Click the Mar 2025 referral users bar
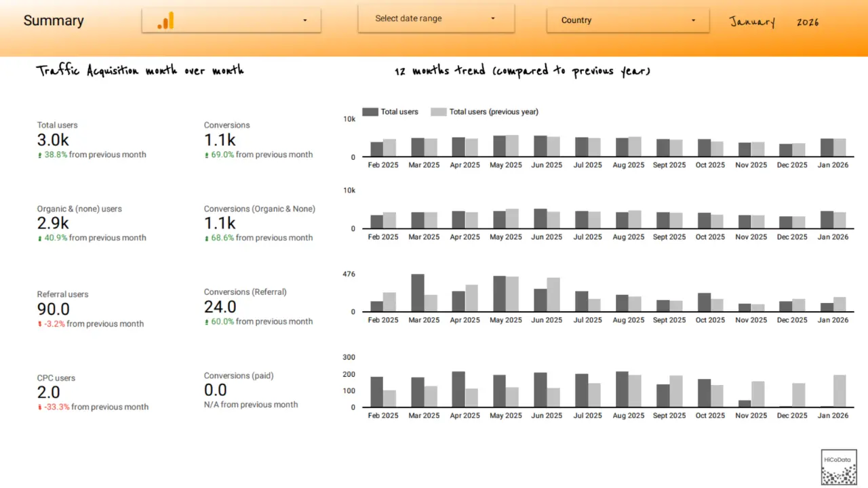Viewport: 868px width, 488px height. point(418,293)
